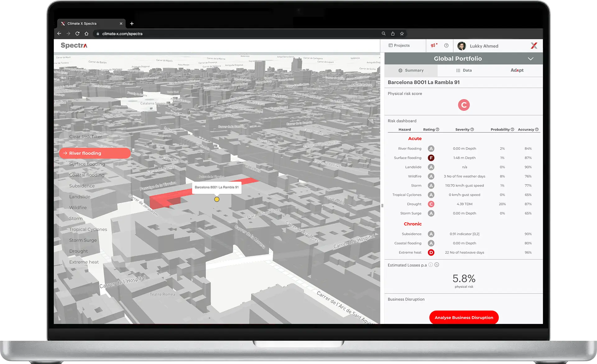
Task: Click the Severity column help icon
Action: point(472,130)
